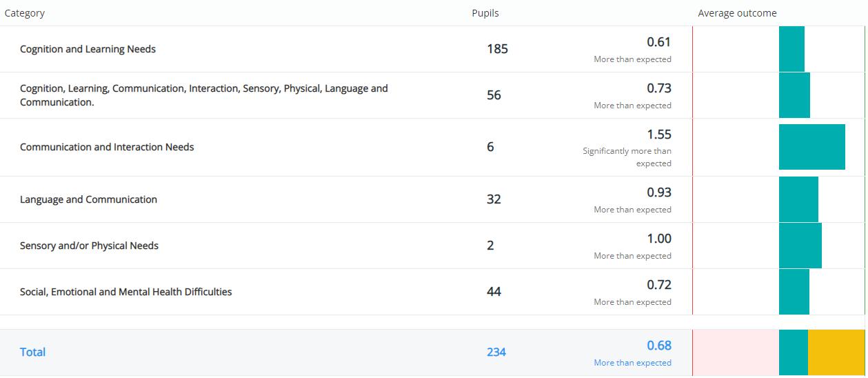This screenshot has height=378, width=868.
Task: Click the Pupils column header
Action: (x=485, y=13)
